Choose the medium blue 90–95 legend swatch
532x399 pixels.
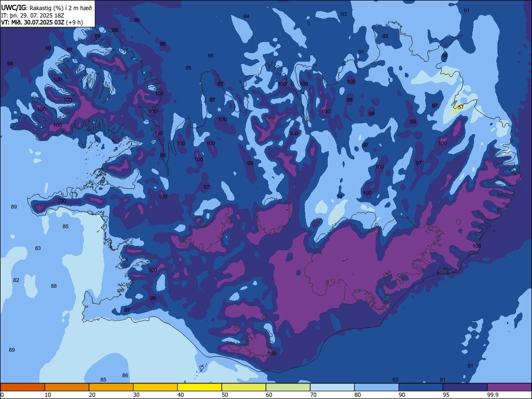coord(421,387)
